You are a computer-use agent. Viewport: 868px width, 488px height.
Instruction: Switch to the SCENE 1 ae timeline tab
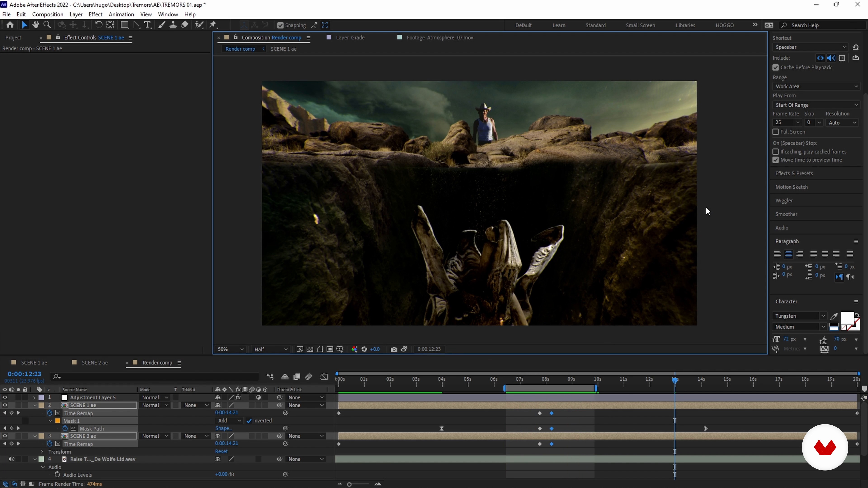pos(34,363)
